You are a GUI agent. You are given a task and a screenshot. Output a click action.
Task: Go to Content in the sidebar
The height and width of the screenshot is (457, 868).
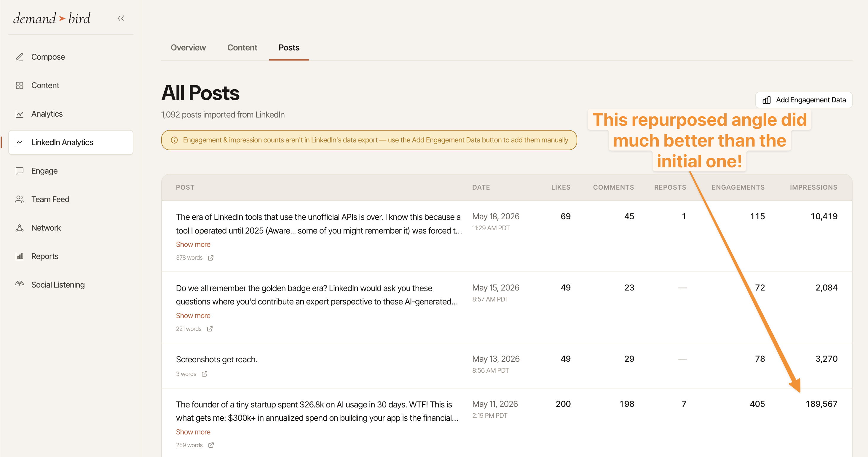point(71,85)
